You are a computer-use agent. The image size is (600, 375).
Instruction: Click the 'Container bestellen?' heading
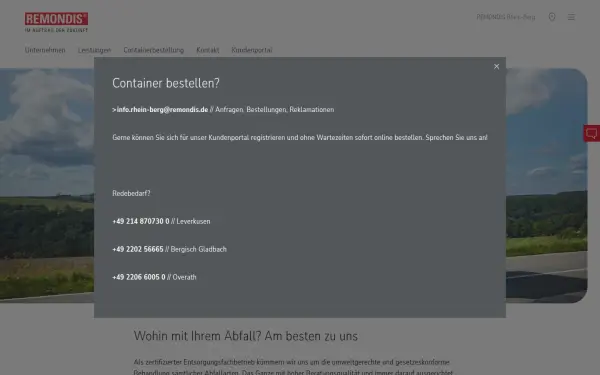(x=166, y=83)
